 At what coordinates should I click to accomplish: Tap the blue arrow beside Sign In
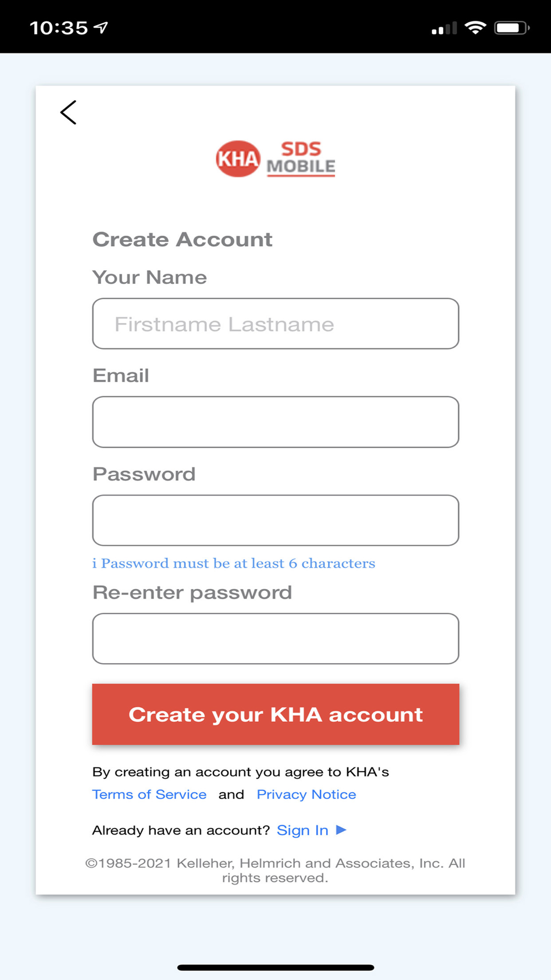click(341, 830)
